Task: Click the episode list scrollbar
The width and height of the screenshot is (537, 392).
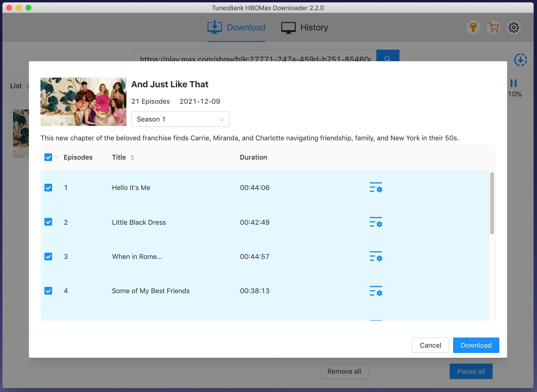Action: coord(492,203)
